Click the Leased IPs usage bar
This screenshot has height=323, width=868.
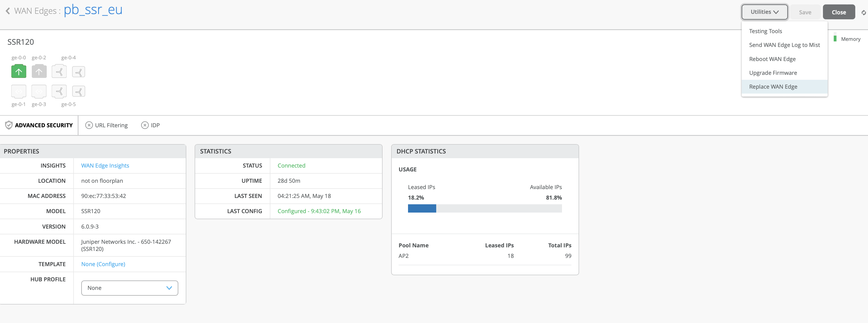tap(422, 209)
